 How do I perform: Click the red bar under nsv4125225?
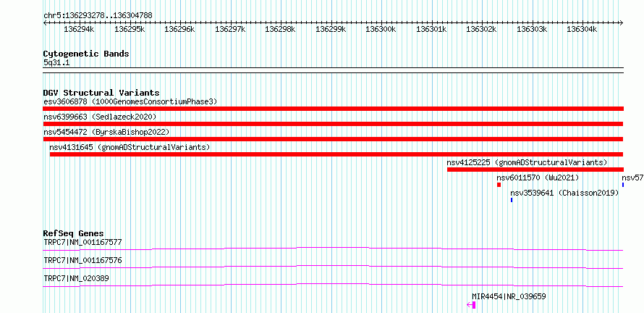pos(535,170)
